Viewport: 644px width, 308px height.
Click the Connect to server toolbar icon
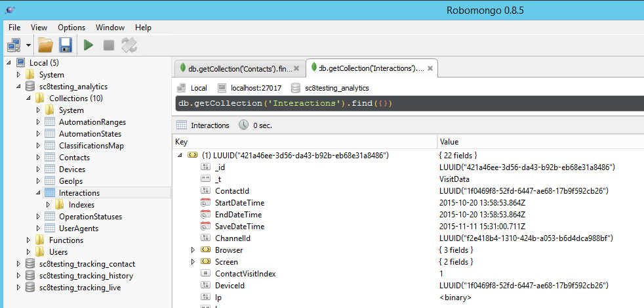pyautogui.click(x=14, y=45)
